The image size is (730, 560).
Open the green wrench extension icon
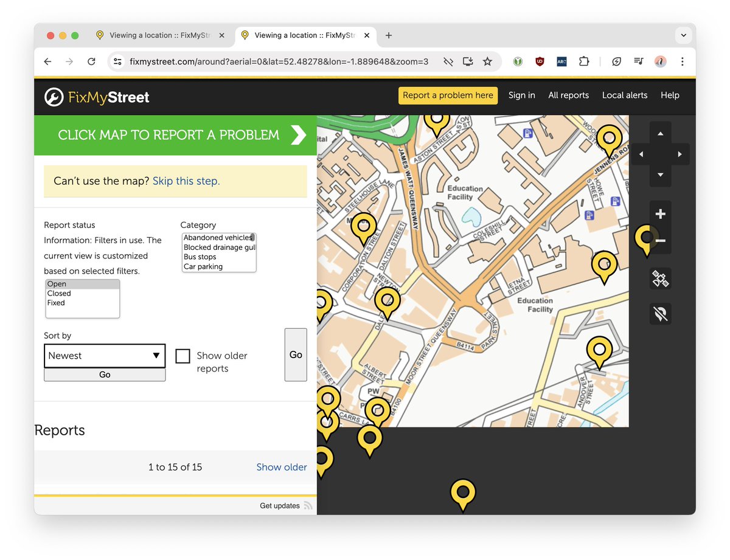518,61
